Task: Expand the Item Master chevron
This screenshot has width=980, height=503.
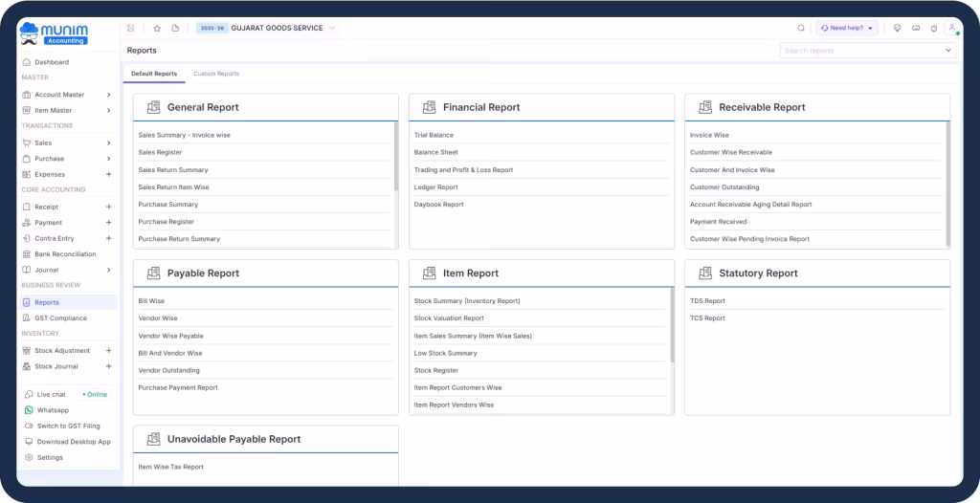Action: pos(109,111)
